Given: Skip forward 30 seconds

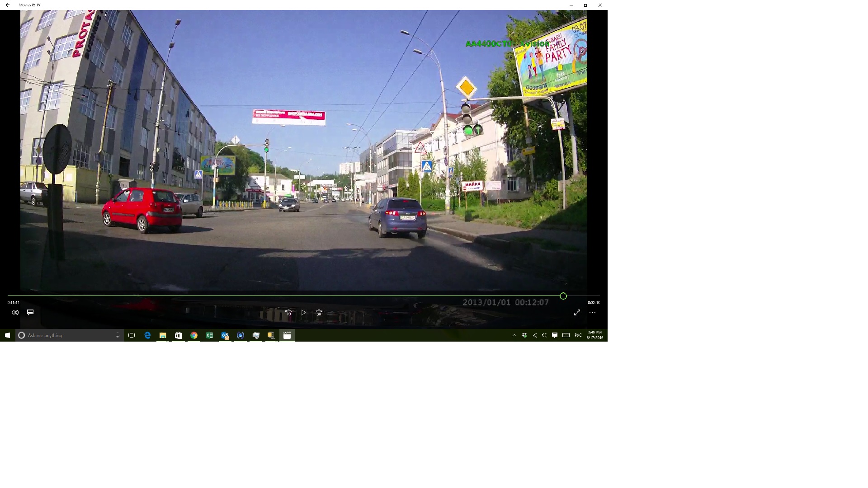Looking at the screenshot, I should [x=319, y=313].
